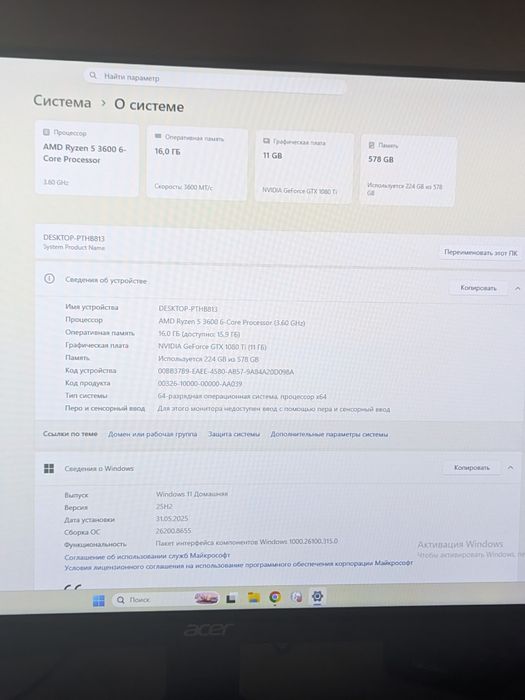Select the 'AMD Ryzen 5 3600 6-Core Processor (3.60 GHz)' value
525x700 pixels.
[232, 322]
